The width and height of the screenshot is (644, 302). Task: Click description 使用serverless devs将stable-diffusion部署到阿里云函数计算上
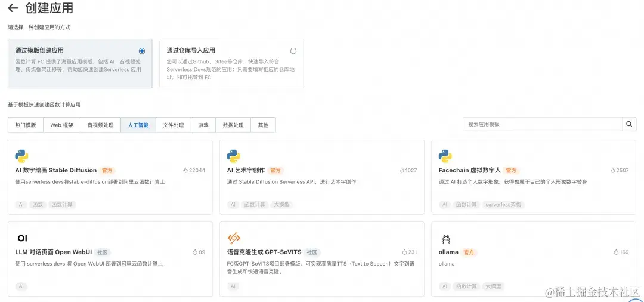tap(90, 181)
